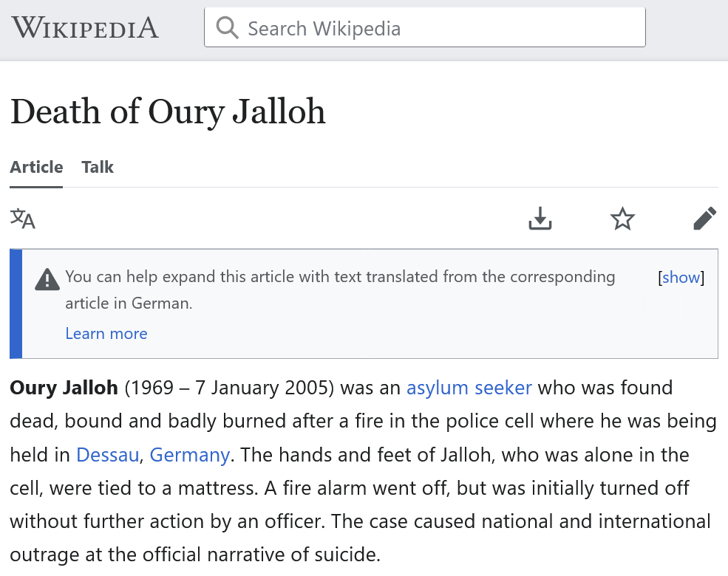Viewport: 728px width, 576px height.
Task: Click the Wikipedia wordmark logo
Action: pyautogui.click(x=85, y=28)
